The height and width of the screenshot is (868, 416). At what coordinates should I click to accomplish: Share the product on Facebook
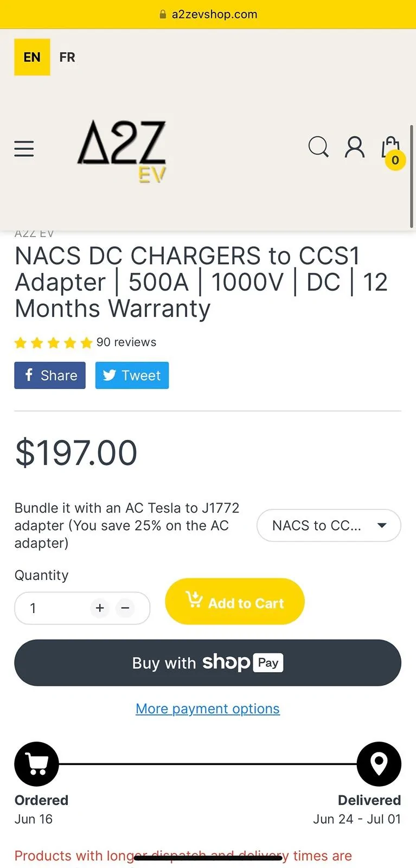click(x=50, y=375)
